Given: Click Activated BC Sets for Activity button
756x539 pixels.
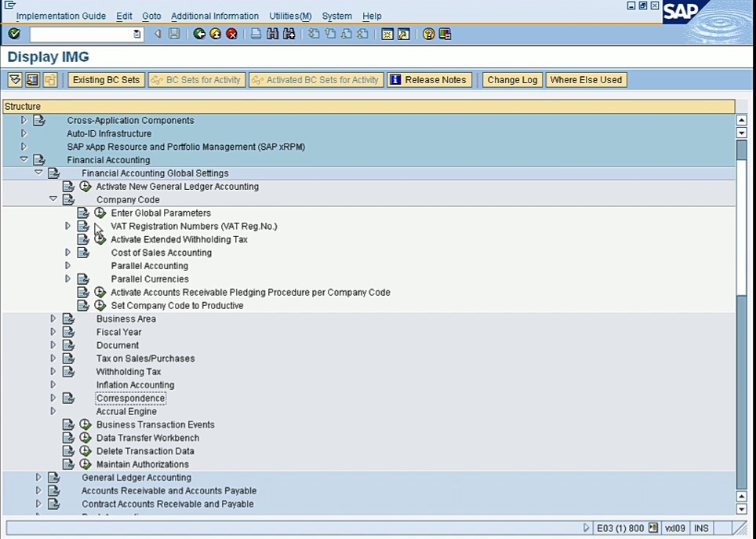Looking at the screenshot, I should (316, 79).
